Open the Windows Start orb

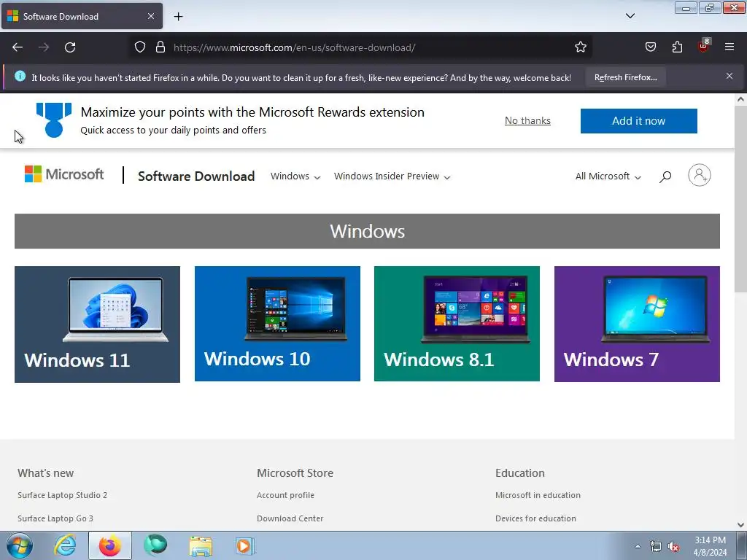(x=19, y=545)
